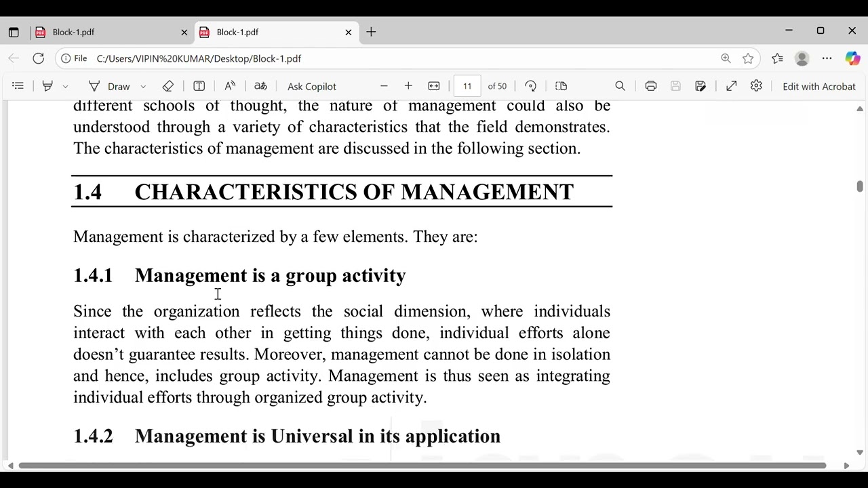View the File site information
Screen dimensions: 868x488
click(74, 58)
